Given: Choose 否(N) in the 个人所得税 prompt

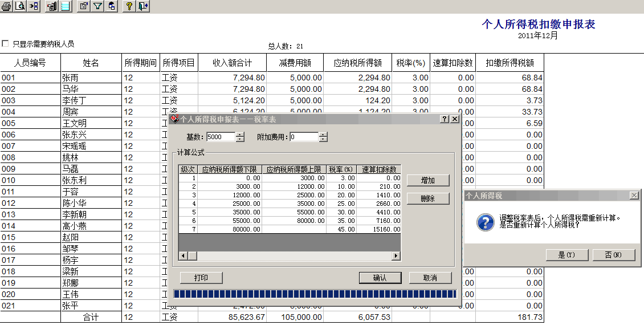Looking at the screenshot, I should (x=613, y=255).
